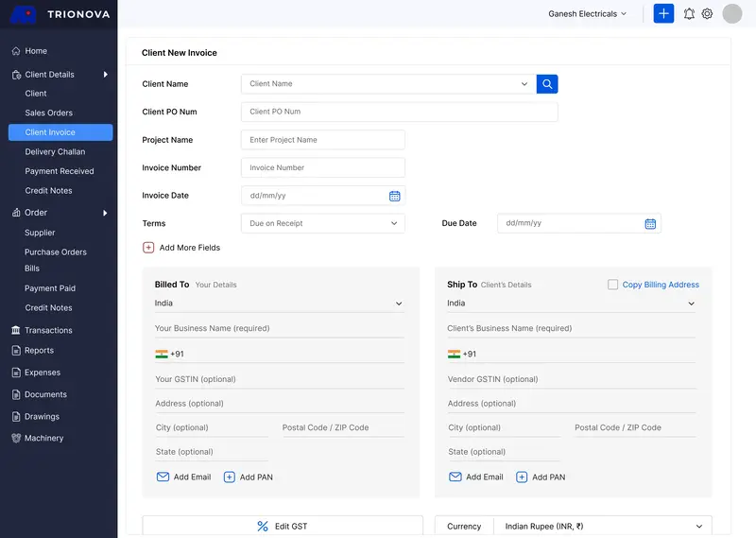
Task: Click the blue plus button in header
Action: [663, 13]
